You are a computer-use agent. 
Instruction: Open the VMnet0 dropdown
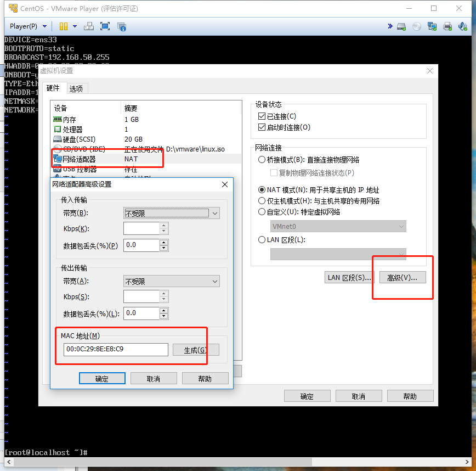(338, 226)
